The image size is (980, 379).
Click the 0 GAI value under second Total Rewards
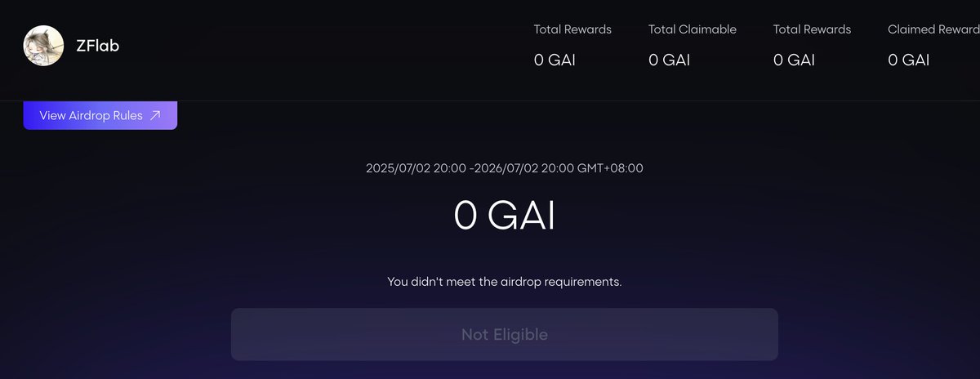[x=794, y=60]
